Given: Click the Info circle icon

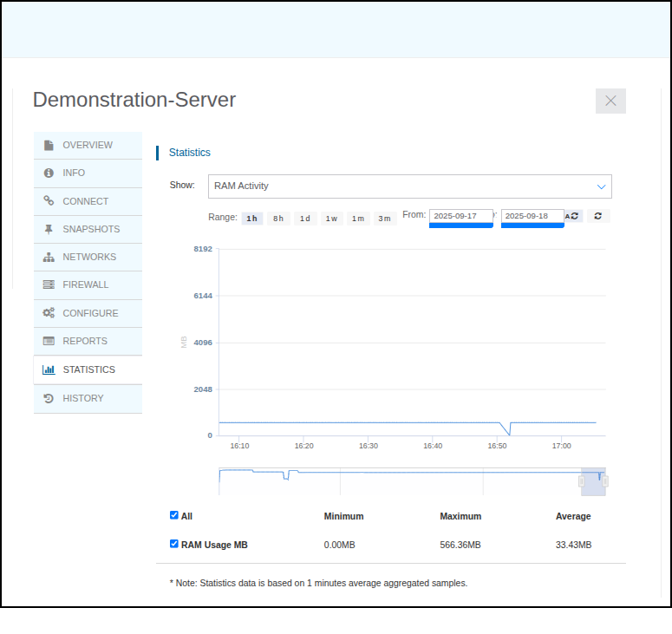Looking at the screenshot, I should (49, 173).
